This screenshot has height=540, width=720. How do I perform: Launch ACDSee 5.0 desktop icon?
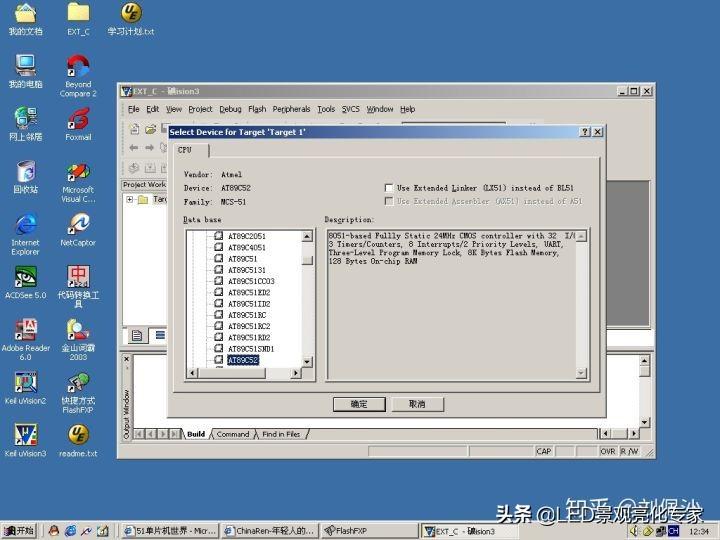[x=26, y=282]
